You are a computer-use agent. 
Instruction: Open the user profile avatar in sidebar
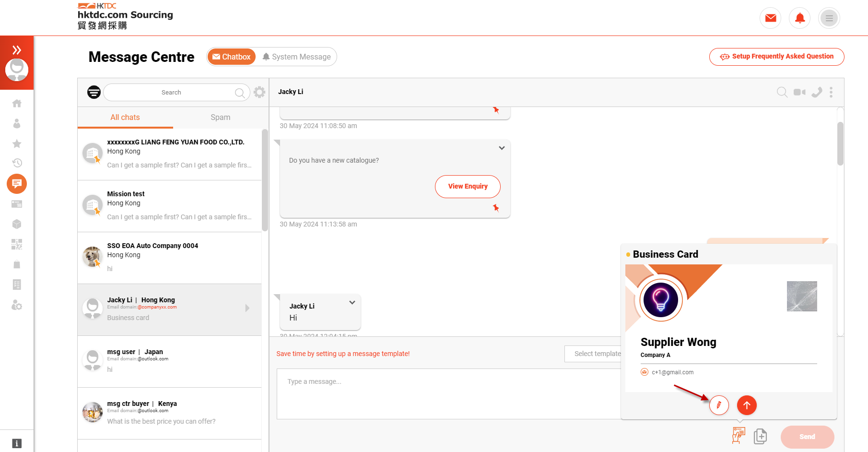point(17,70)
